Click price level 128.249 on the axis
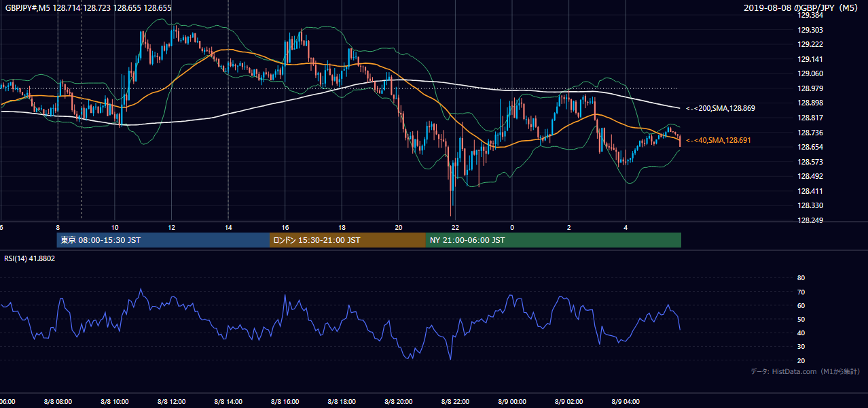Screen dimensions: 868x408 pos(810,220)
